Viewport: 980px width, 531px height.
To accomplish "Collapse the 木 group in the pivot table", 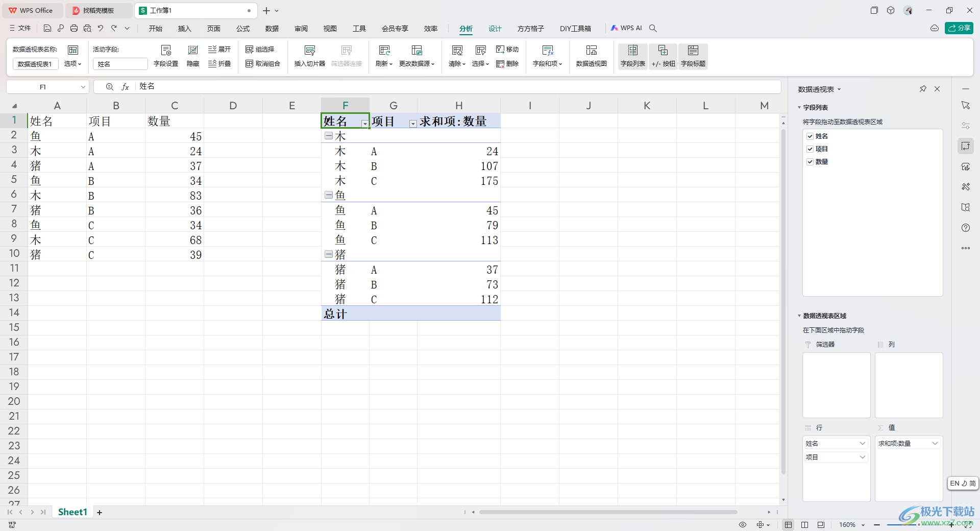I will point(329,136).
